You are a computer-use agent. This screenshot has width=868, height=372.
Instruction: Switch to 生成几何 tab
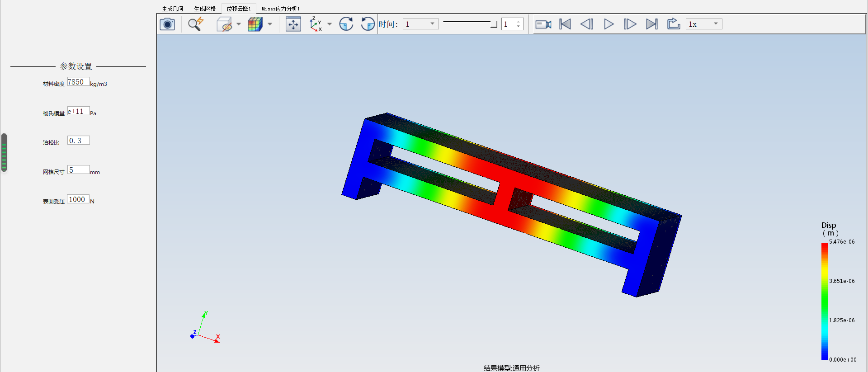pos(173,9)
